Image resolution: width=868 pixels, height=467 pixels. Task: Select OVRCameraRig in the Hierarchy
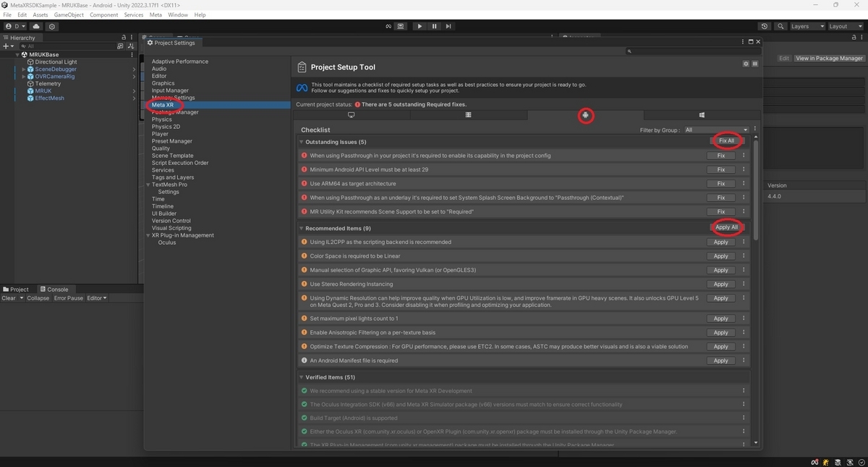pos(54,76)
